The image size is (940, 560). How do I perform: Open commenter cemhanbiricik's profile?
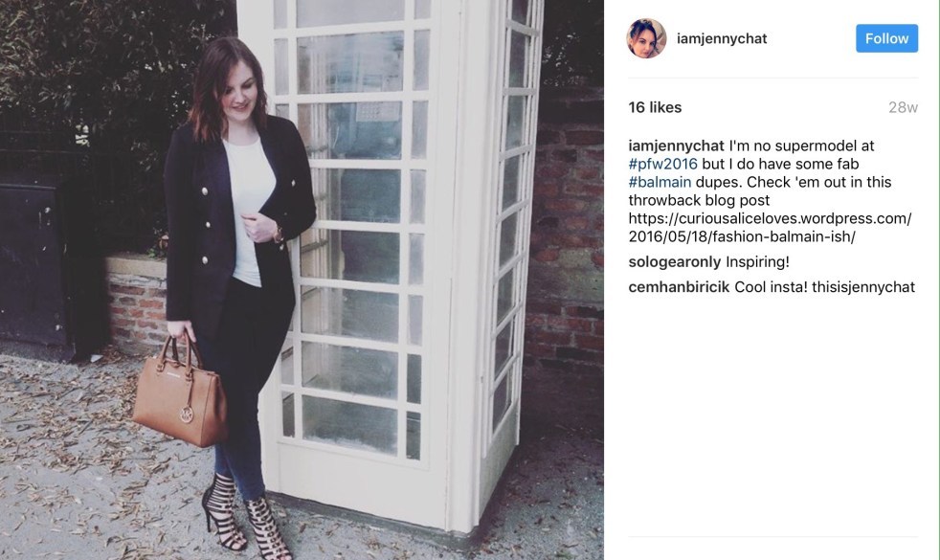679,287
